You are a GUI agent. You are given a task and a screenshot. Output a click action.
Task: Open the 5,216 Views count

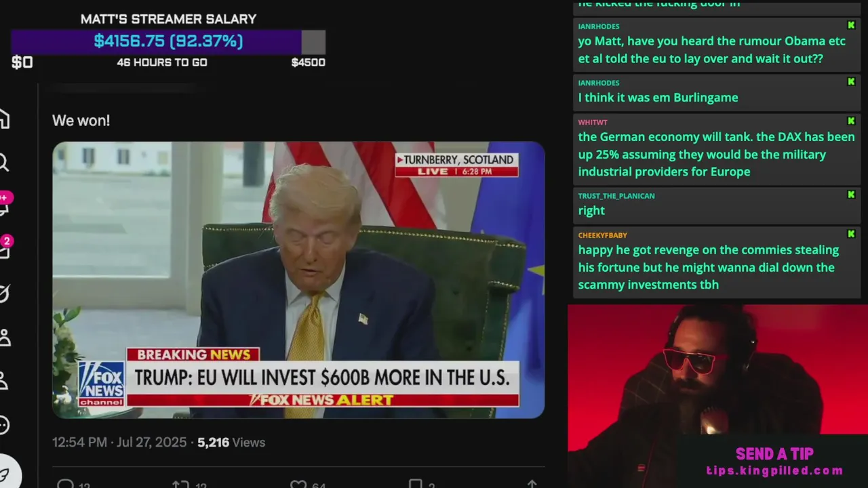[231, 442]
